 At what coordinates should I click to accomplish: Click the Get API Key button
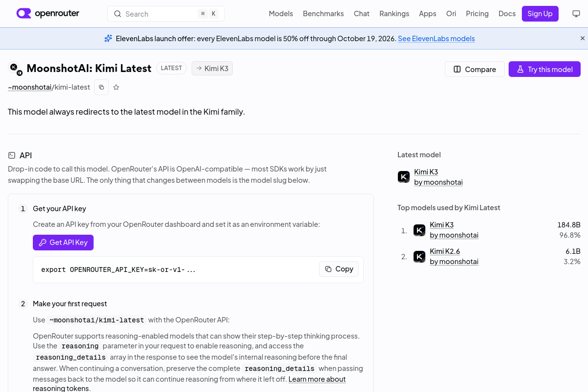pyautogui.click(x=63, y=242)
